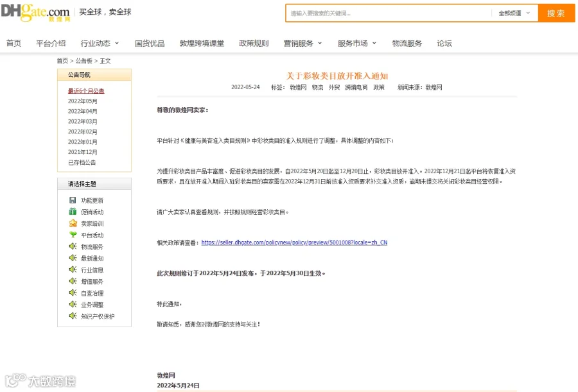Click the plant icon beside 平台活动

[73, 235]
